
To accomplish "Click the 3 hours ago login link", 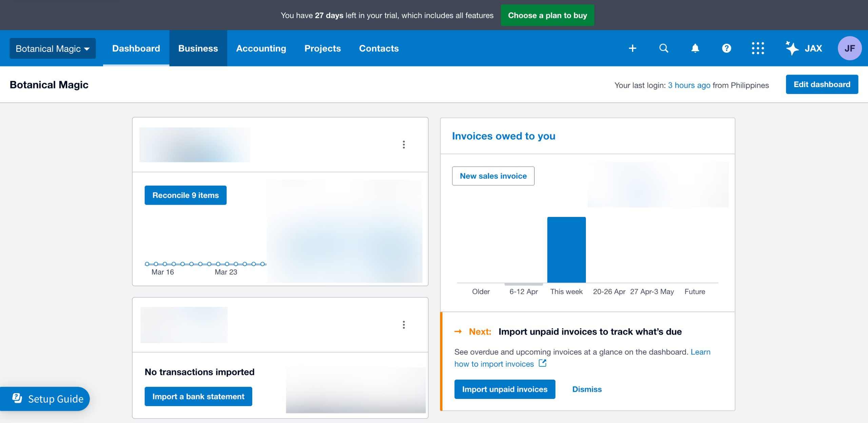I will pyautogui.click(x=689, y=85).
